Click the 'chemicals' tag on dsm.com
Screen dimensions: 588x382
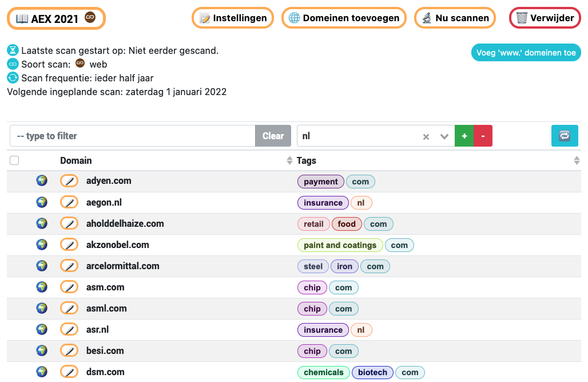[x=324, y=372]
